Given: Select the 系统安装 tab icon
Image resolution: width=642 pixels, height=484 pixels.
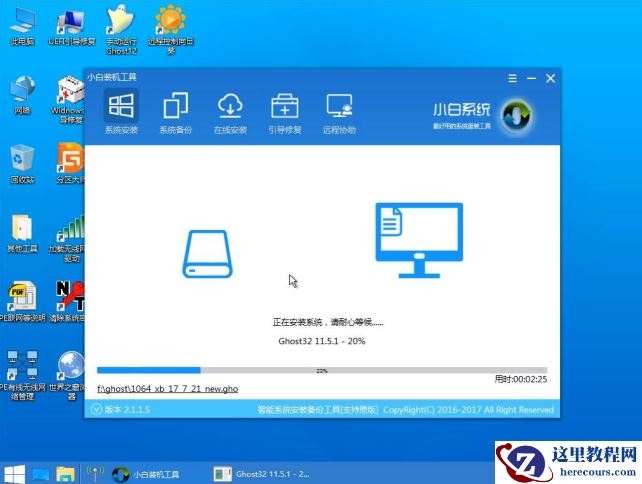Looking at the screenshot, I should point(121,106).
